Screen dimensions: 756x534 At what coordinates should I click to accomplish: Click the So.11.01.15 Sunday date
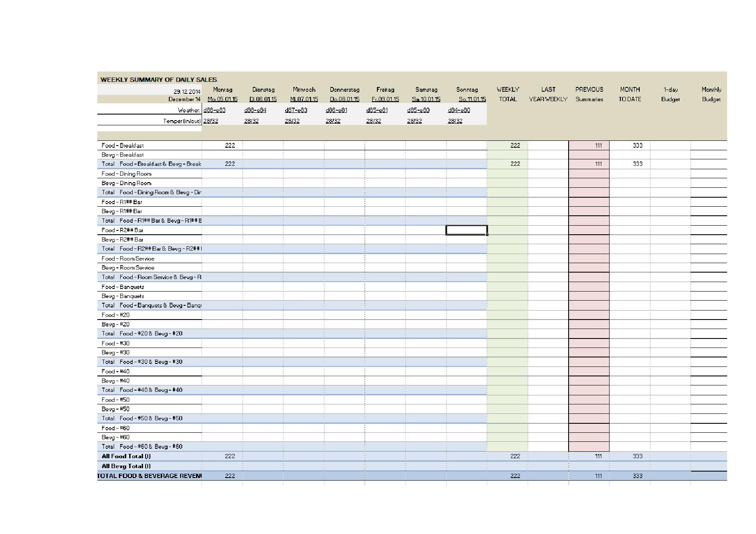(472, 99)
